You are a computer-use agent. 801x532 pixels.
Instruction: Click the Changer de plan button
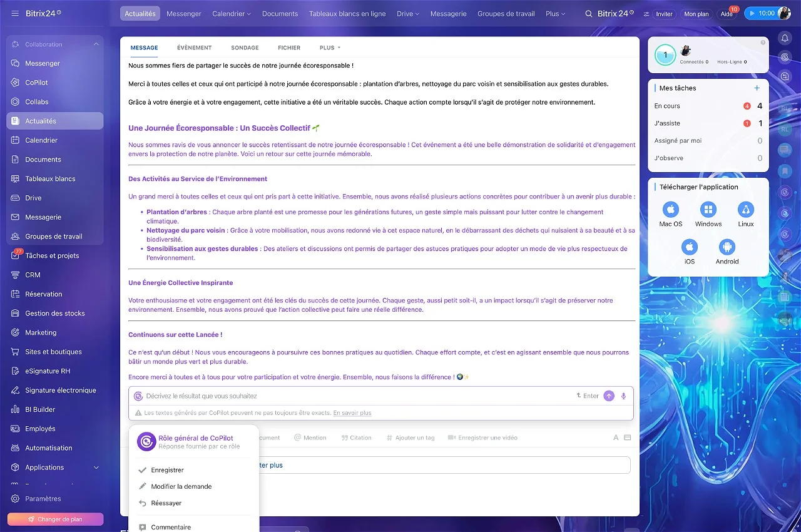[55, 519]
